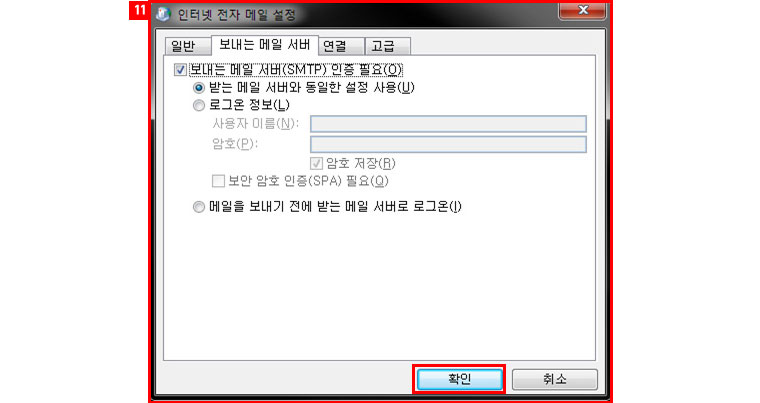Click the 사용자 이름 input field
This screenshot has width=760, height=403.
pos(448,124)
